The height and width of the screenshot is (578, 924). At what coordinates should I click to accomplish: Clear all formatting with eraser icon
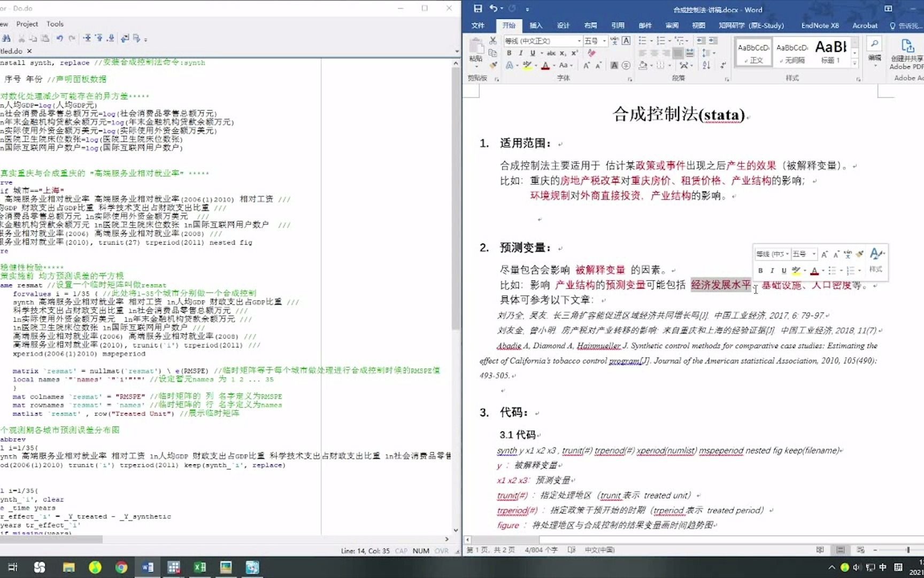pos(591,53)
